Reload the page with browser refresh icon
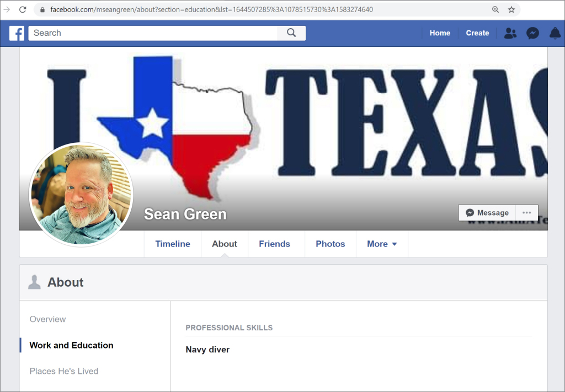Screen dimensions: 565x392 23,9
